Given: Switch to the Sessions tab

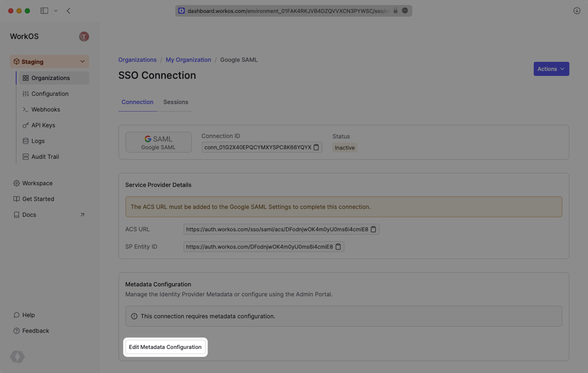Looking at the screenshot, I should coord(176,102).
